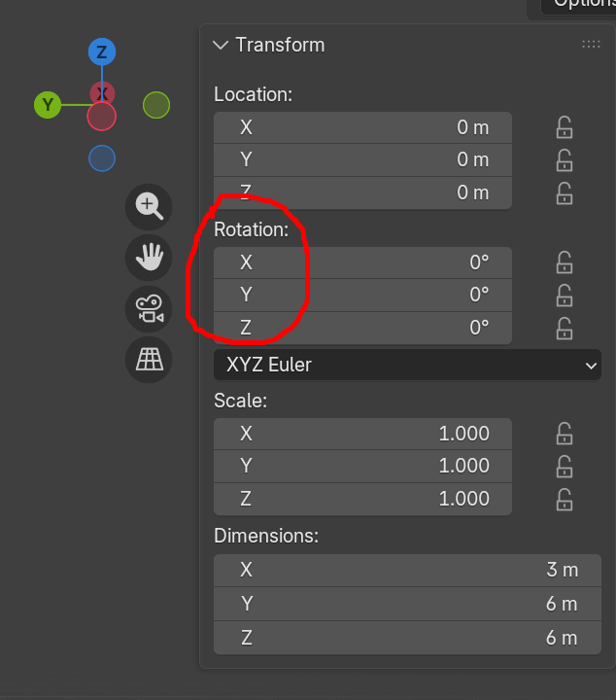Click the Transform panel drag grip dots
This screenshot has height=700, width=616.
coord(591,44)
